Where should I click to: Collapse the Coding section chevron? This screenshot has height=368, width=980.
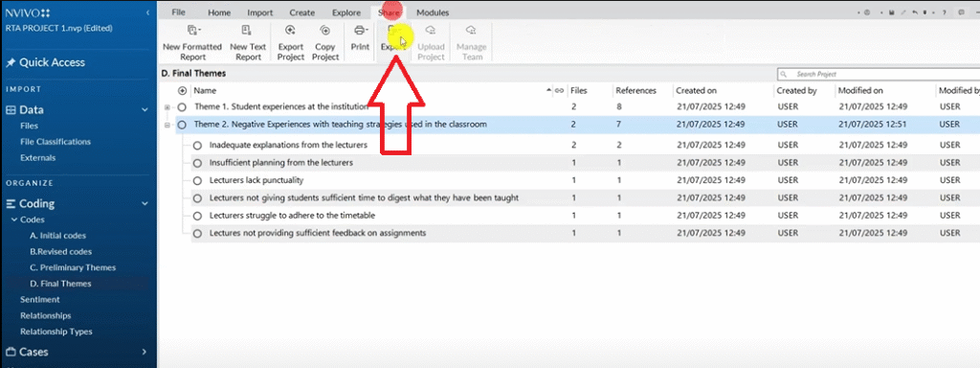click(145, 203)
